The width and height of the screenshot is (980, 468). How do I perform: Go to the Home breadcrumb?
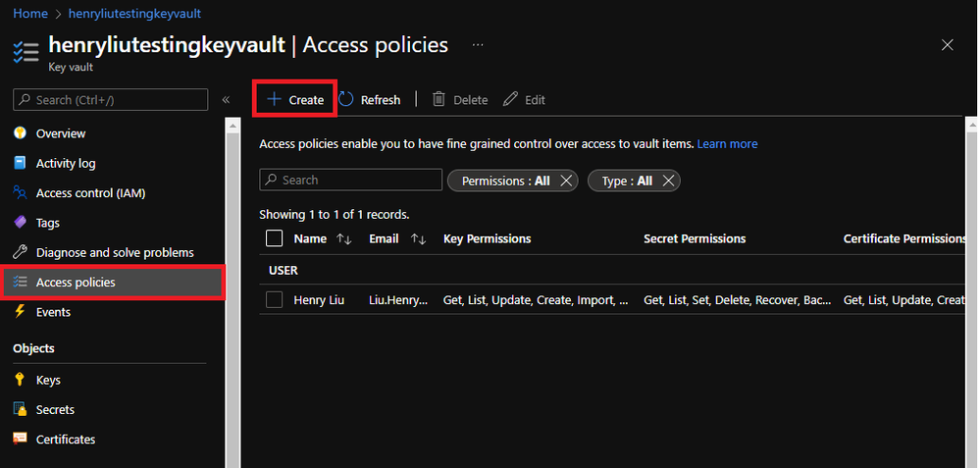[x=30, y=13]
